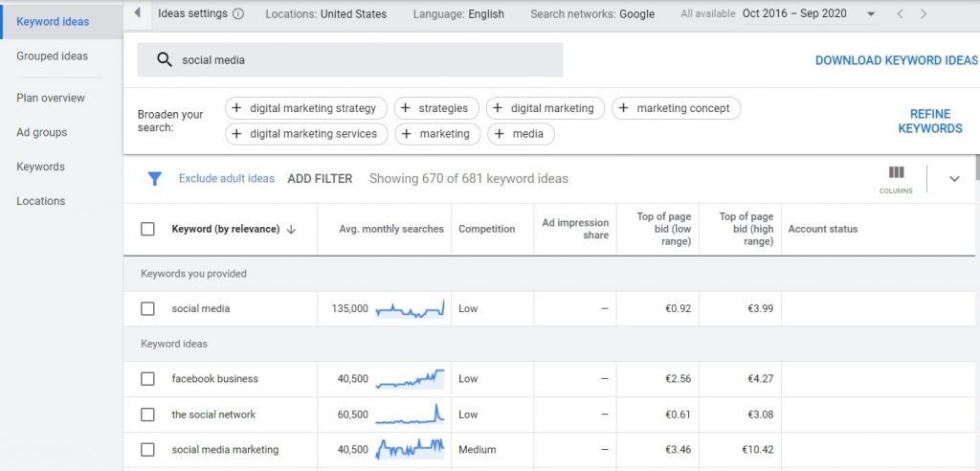Check the 'social media' keyword row

pos(147,308)
